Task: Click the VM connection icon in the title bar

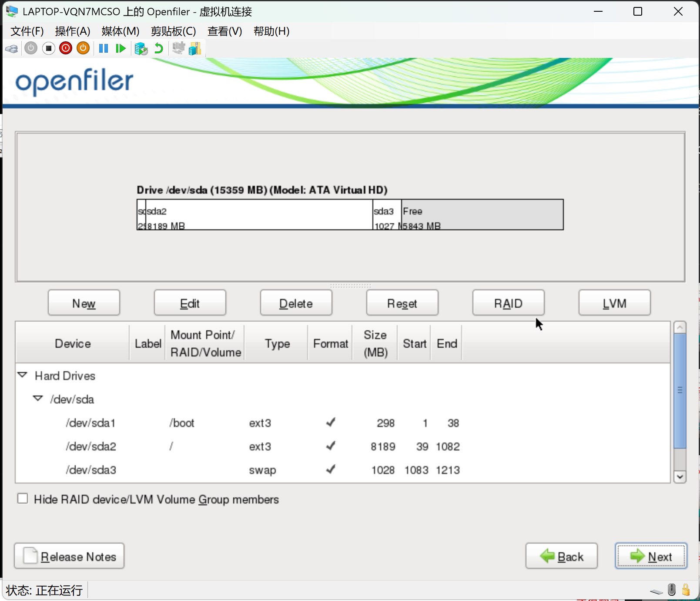Action: [12, 11]
